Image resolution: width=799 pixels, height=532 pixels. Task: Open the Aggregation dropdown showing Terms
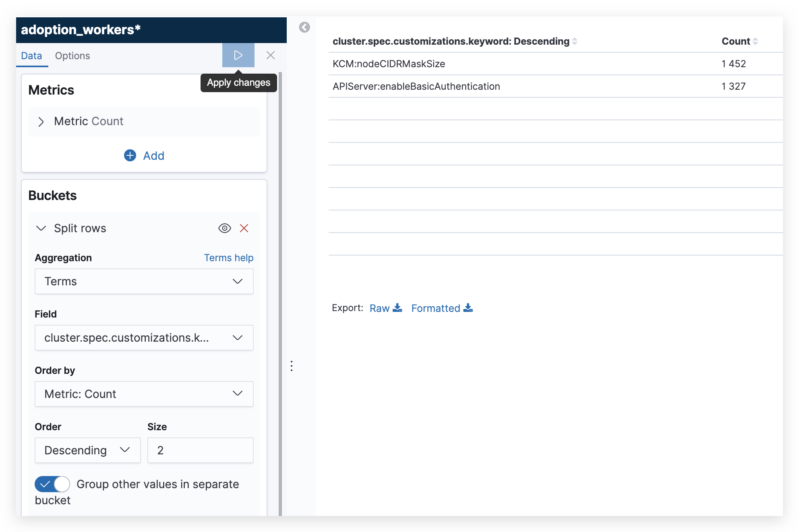(144, 281)
